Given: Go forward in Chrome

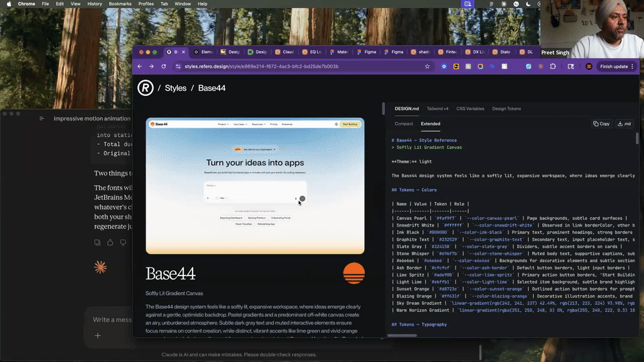Looking at the screenshot, I should [152, 66].
